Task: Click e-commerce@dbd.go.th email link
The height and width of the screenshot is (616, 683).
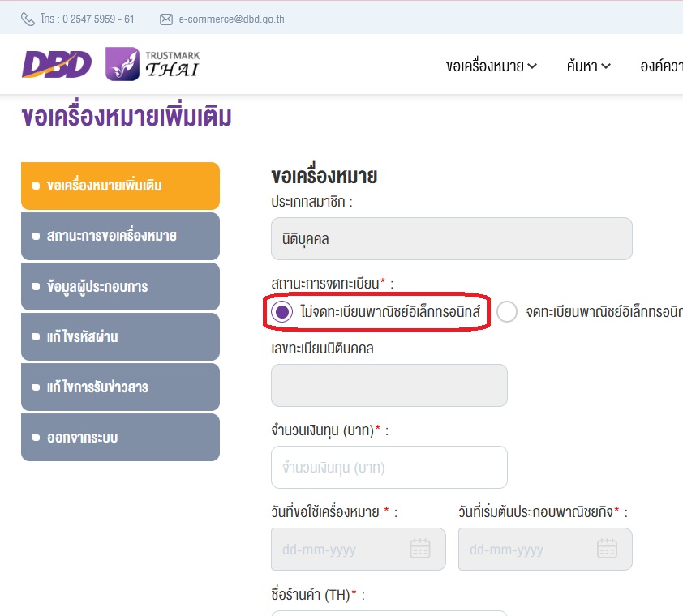Action: [231, 19]
